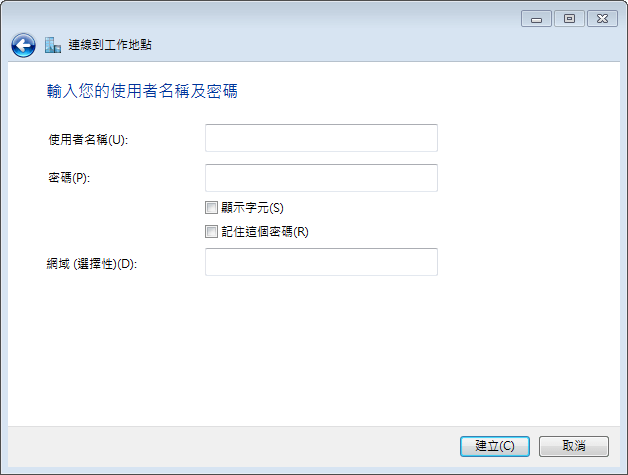
Task: Maximize the wizard window
Action: 569,19
